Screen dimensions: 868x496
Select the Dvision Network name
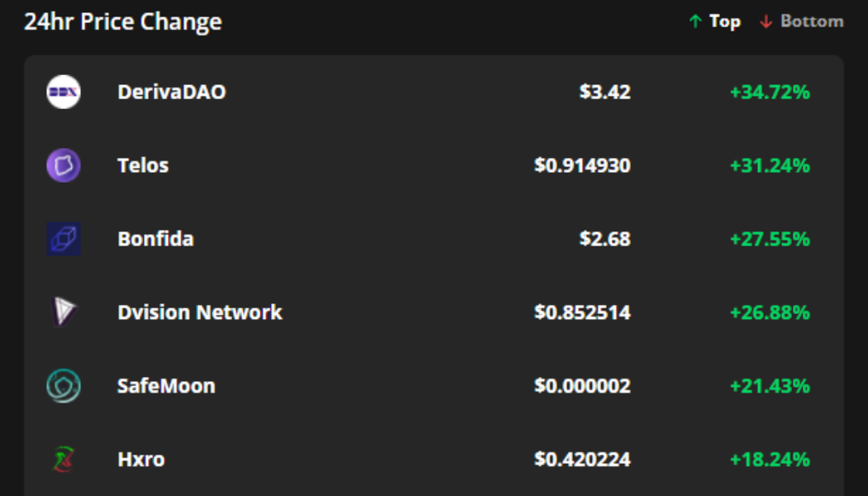coord(199,312)
